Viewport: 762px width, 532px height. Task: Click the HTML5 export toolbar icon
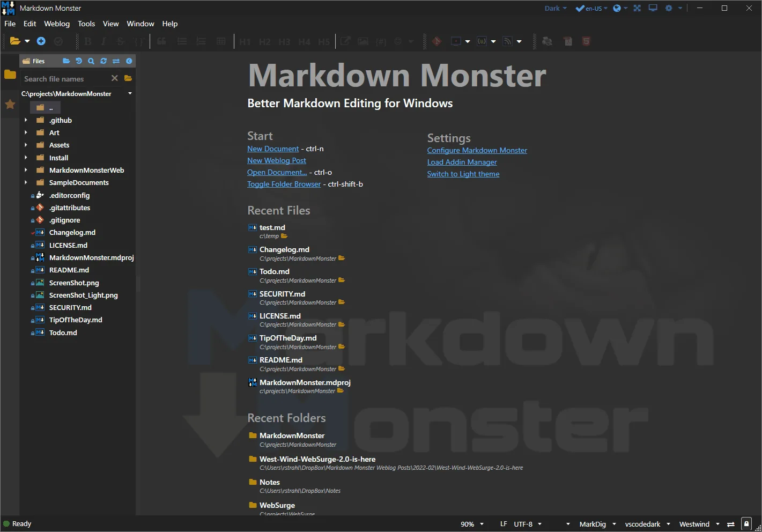[x=586, y=41]
